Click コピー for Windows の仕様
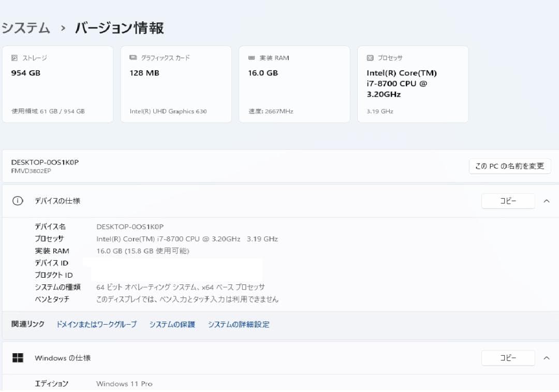The height and width of the screenshot is (392, 559). (508, 357)
